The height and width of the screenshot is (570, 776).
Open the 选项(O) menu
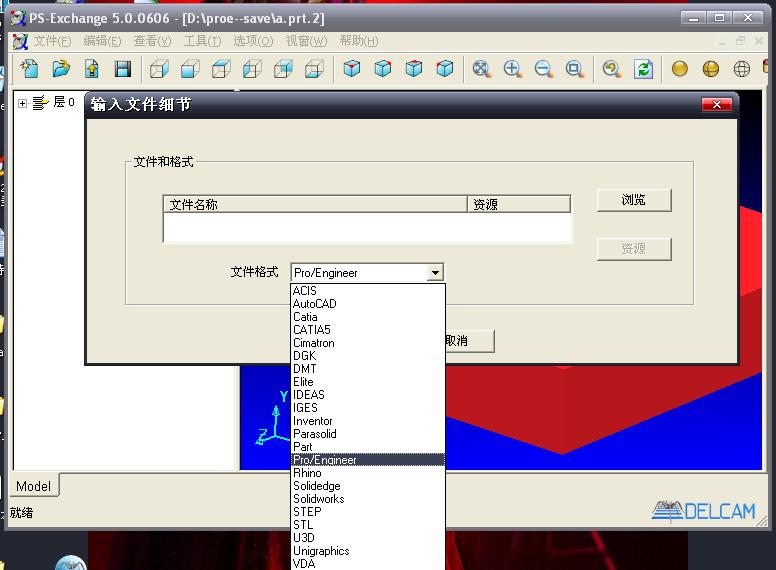253,41
